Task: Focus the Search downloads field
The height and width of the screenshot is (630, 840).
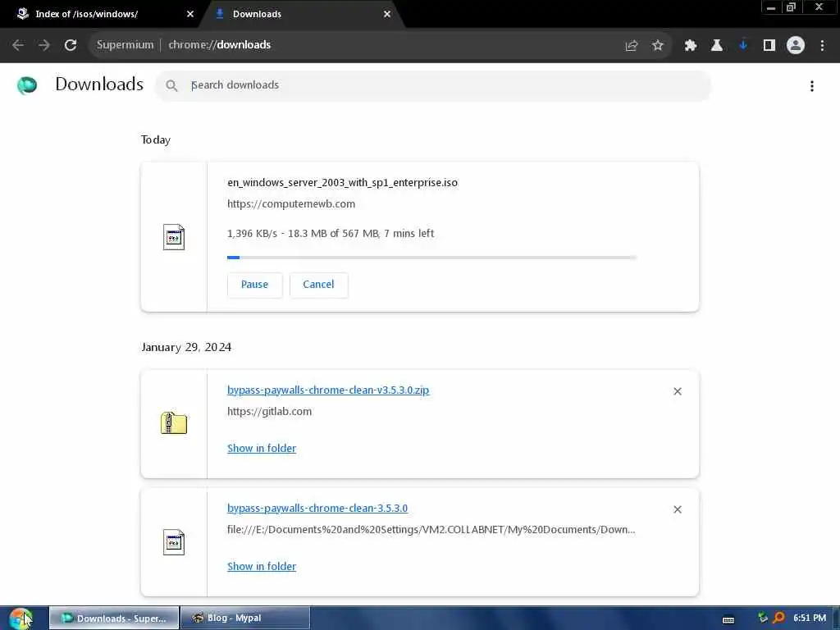Action: pyautogui.click(x=433, y=85)
